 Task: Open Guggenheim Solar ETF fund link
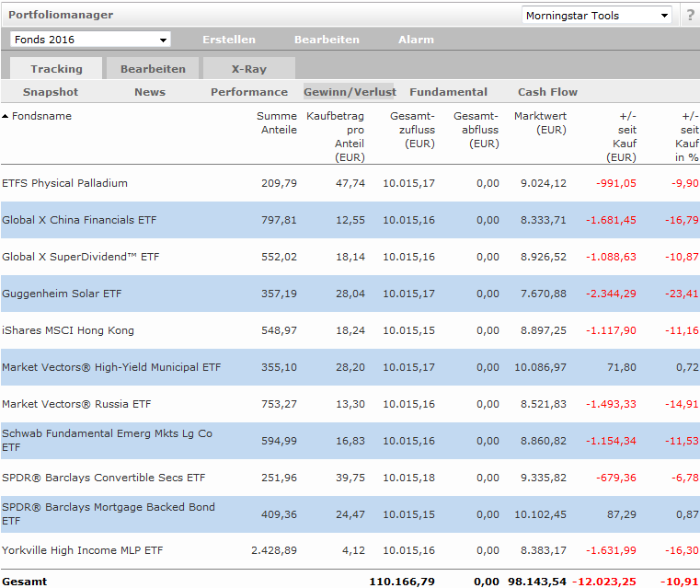pyautogui.click(x=62, y=294)
